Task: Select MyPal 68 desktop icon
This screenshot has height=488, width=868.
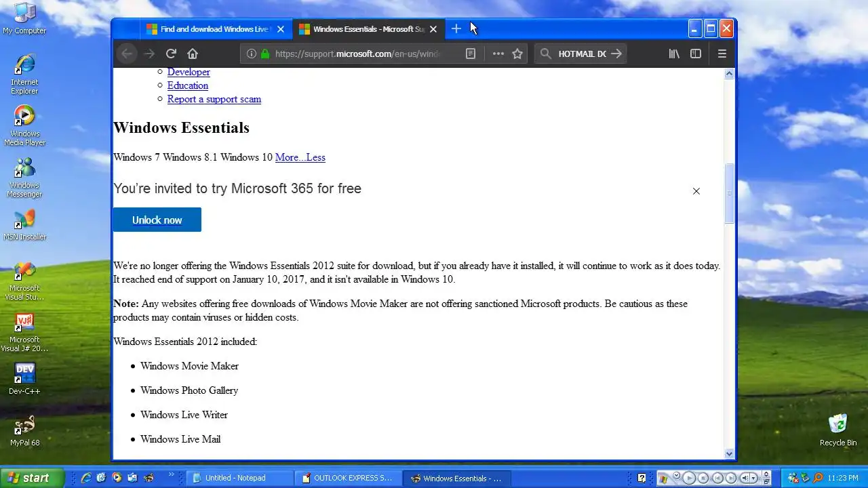Action: coord(24,430)
